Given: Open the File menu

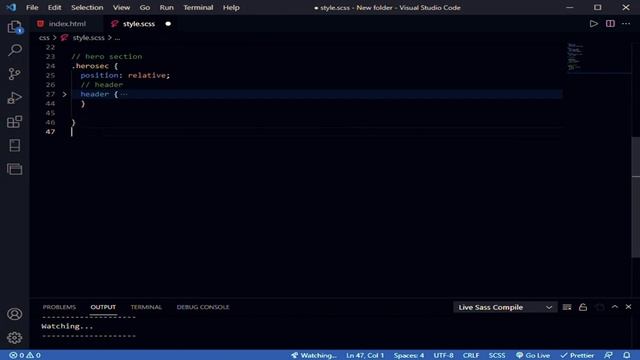Looking at the screenshot, I should [x=32, y=7].
